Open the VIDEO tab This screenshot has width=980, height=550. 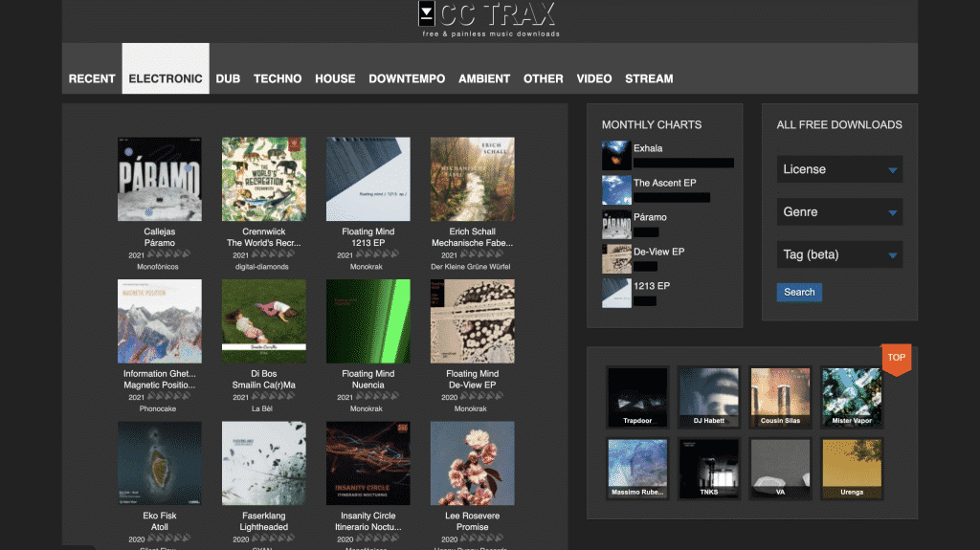coord(594,78)
